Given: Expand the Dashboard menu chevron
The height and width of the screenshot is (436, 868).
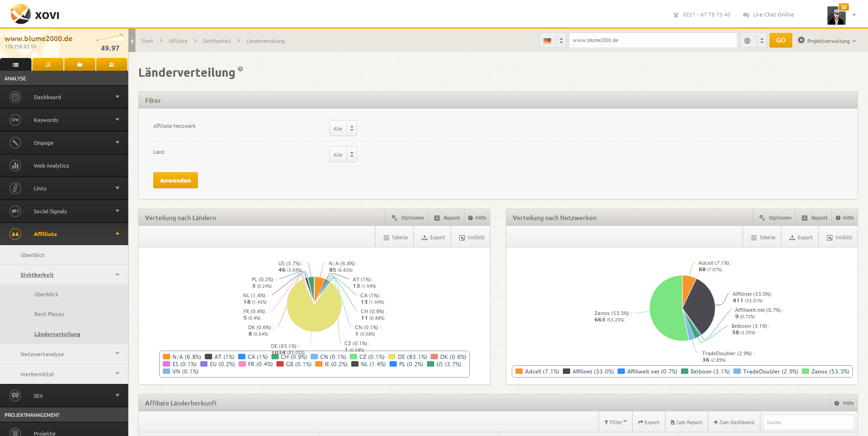Looking at the screenshot, I should pos(117,97).
